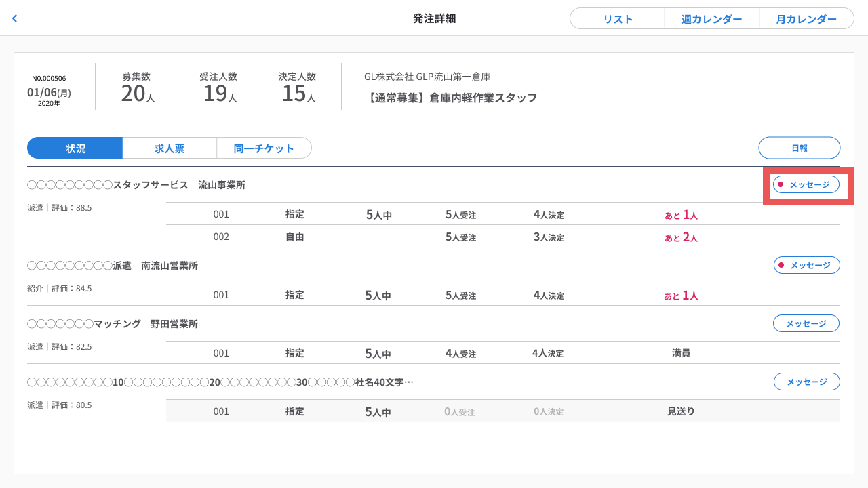Open メッセージ for スタッフサービス 流山事業所

point(806,184)
